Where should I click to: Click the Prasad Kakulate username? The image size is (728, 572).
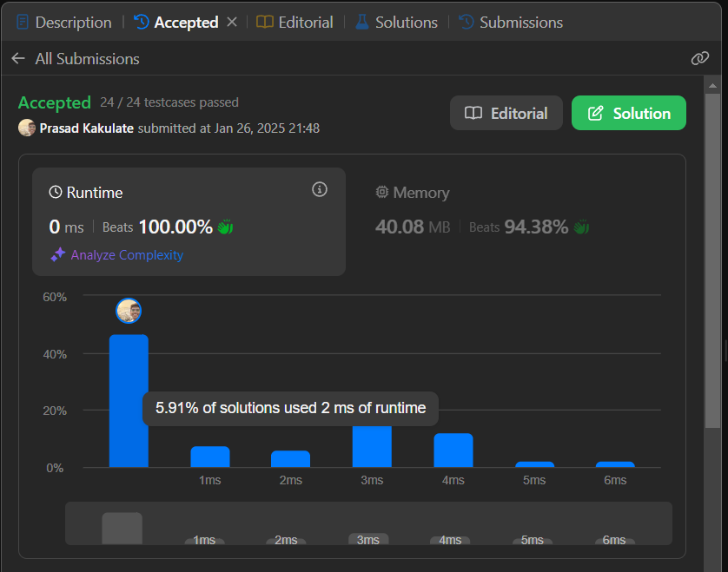(87, 128)
